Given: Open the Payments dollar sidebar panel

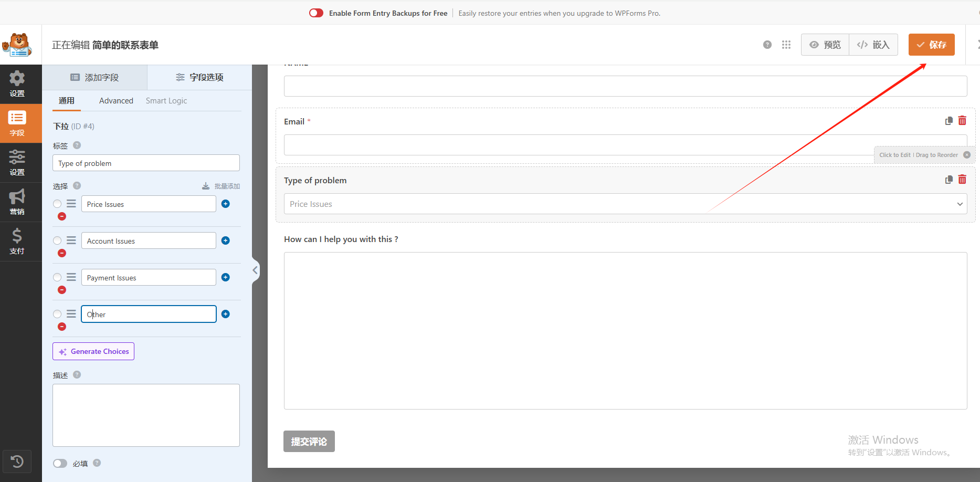Looking at the screenshot, I should point(17,241).
